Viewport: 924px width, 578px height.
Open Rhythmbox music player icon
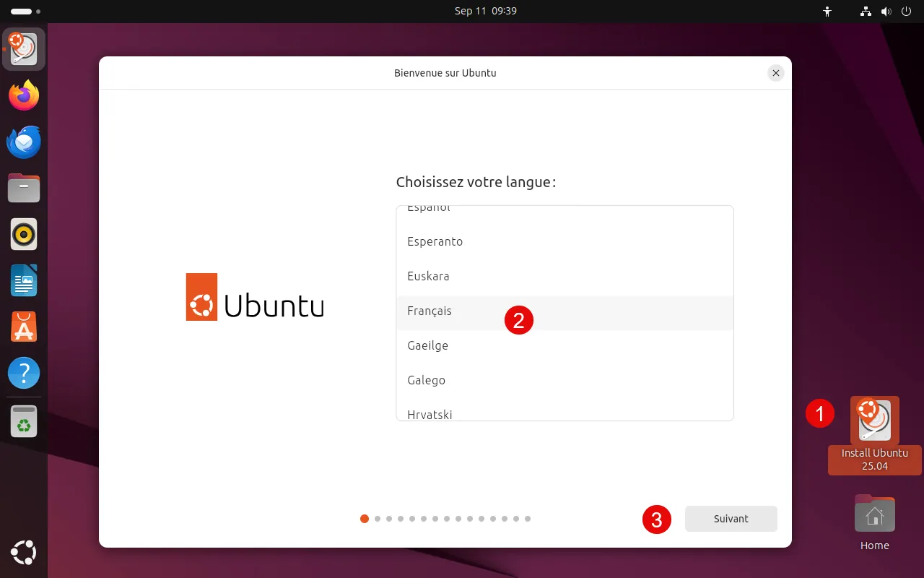coord(24,235)
